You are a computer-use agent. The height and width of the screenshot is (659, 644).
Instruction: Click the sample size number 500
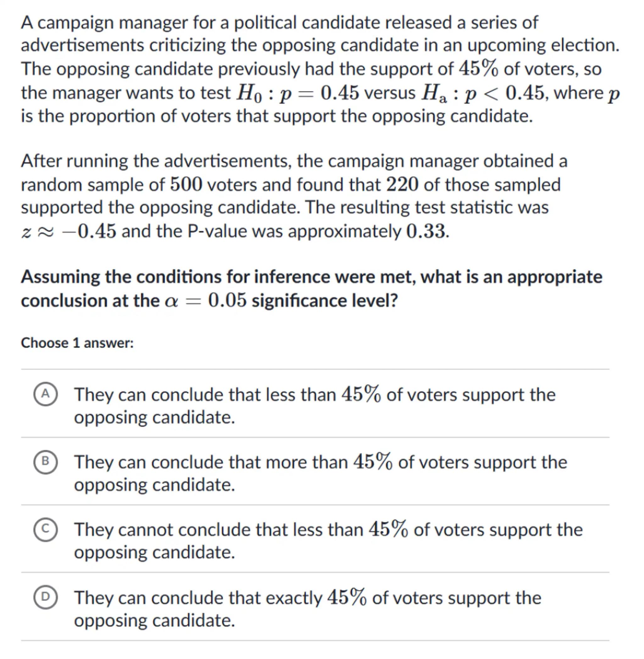[x=186, y=185]
